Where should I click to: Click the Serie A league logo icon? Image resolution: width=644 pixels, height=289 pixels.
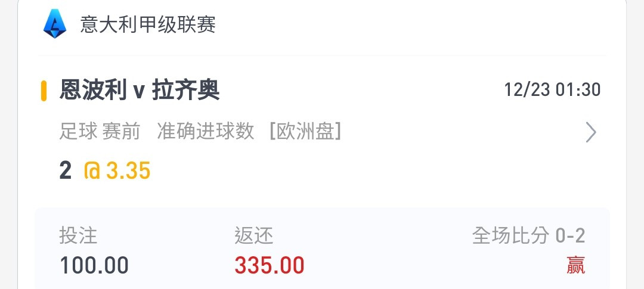click(55, 24)
